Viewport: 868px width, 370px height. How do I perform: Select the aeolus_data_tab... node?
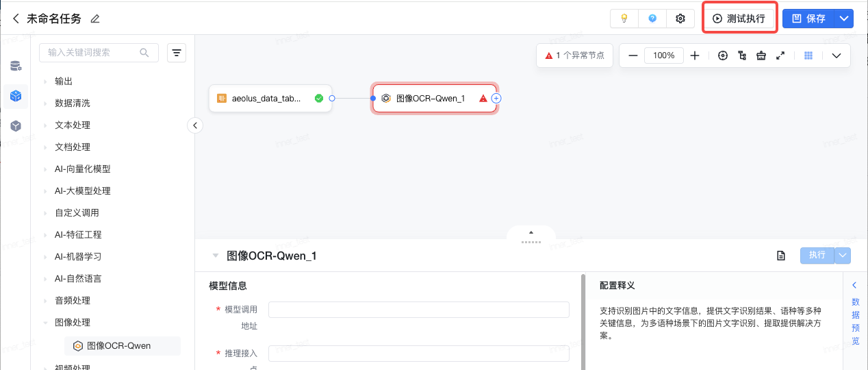click(270, 98)
